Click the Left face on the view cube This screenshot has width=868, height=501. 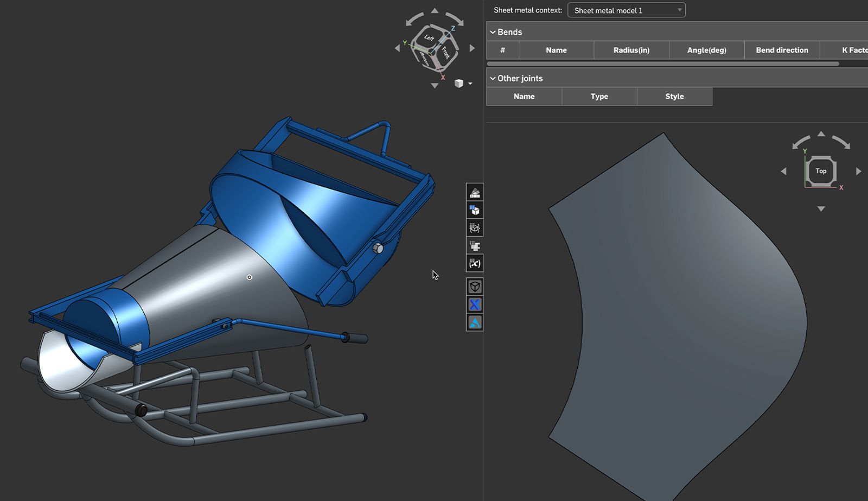(429, 38)
